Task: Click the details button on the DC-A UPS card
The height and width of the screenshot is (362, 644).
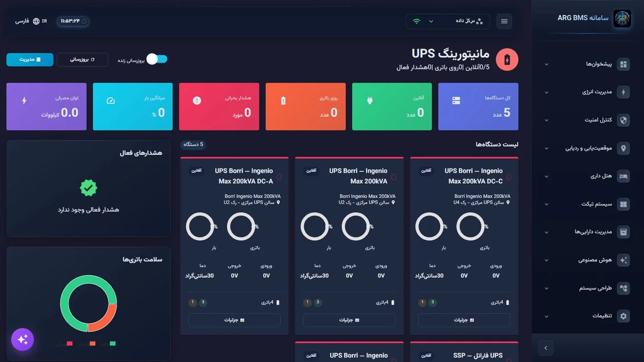Action: pos(234,320)
